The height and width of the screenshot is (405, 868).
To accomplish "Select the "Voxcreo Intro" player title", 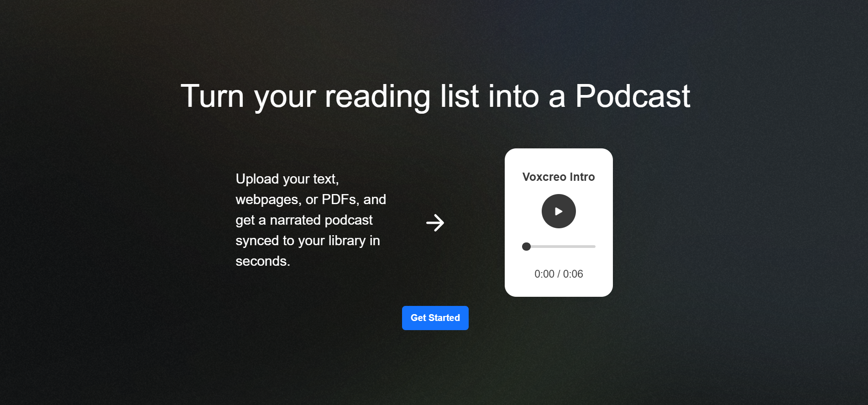I will tap(559, 177).
